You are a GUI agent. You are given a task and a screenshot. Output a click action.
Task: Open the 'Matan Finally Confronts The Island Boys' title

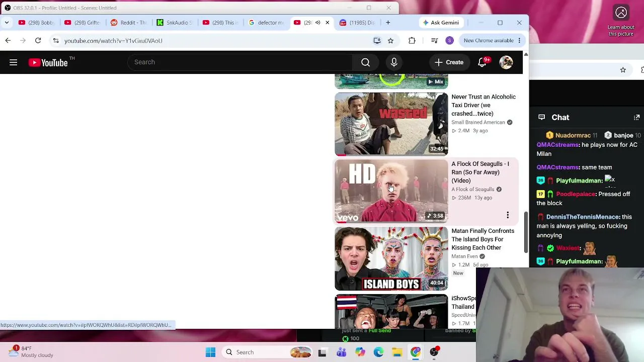coord(483,239)
